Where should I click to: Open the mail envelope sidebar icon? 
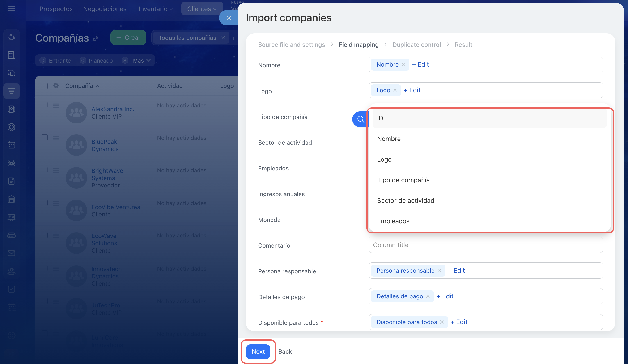tap(12, 253)
